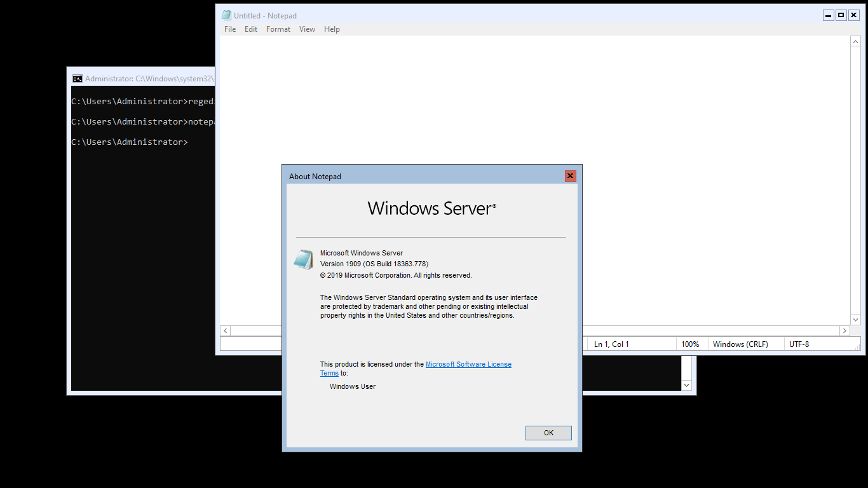Click 'Windows (CRLF)' in status bar
This screenshot has width=868, height=488.
click(x=740, y=344)
